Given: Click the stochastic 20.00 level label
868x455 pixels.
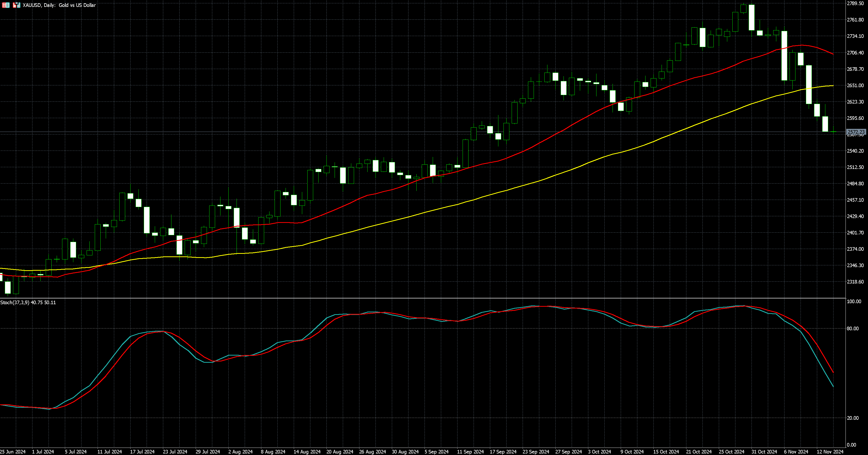Looking at the screenshot, I should click(x=852, y=418).
